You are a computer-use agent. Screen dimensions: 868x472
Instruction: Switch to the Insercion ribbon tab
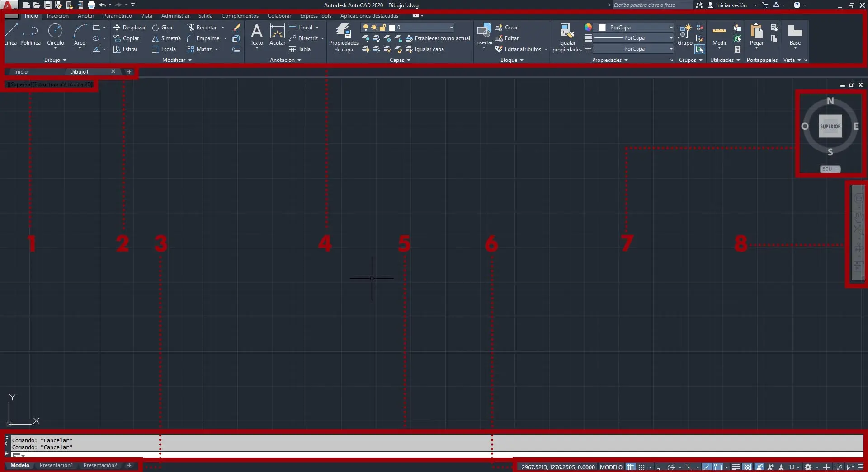tap(57, 15)
